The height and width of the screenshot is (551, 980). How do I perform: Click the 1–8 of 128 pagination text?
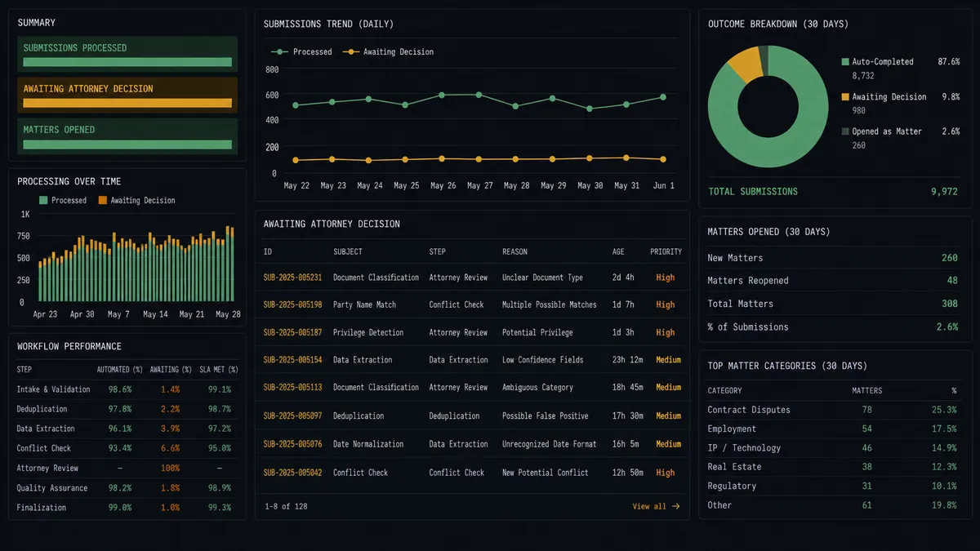point(286,506)
